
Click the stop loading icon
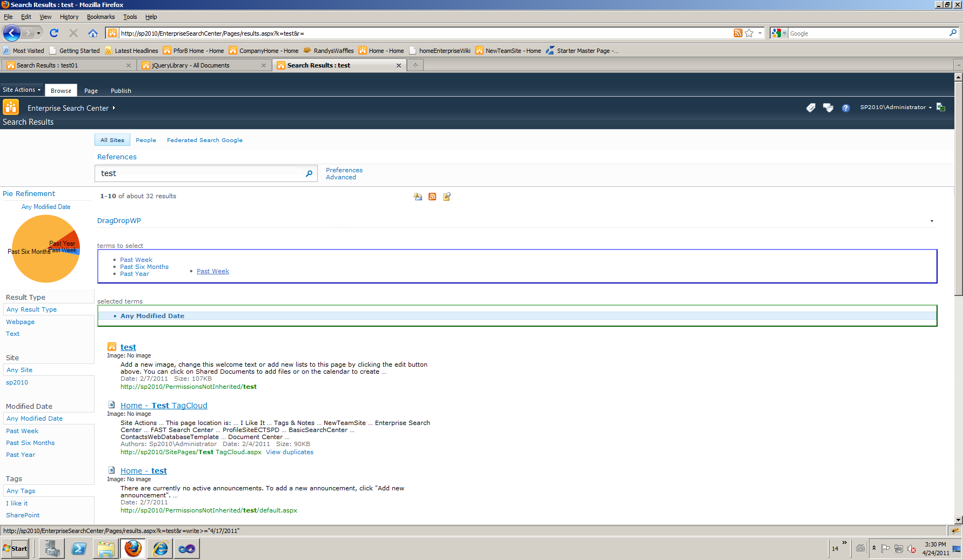coord(73,33)
